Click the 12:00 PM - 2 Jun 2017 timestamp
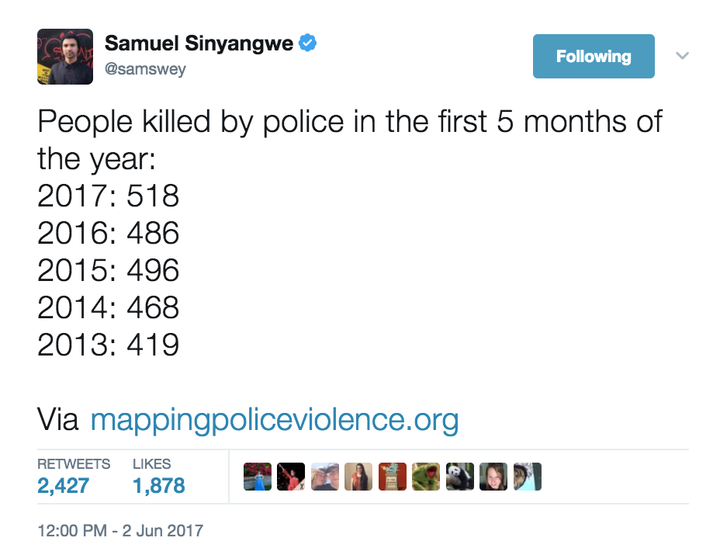This screenshot has height=555, width=720. [x=120, y=531]
